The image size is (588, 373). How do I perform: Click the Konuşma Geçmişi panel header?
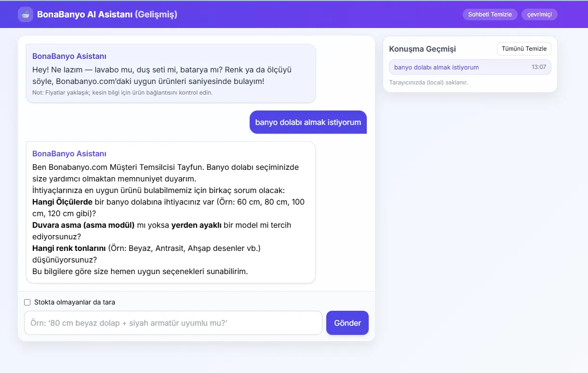pyautogui.click(x=422, y=49)
